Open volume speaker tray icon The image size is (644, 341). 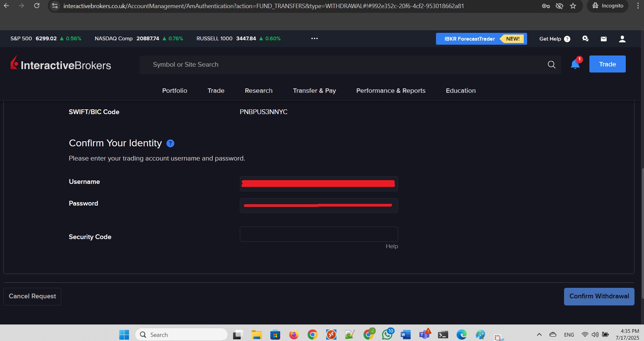(x=595, y=335)
